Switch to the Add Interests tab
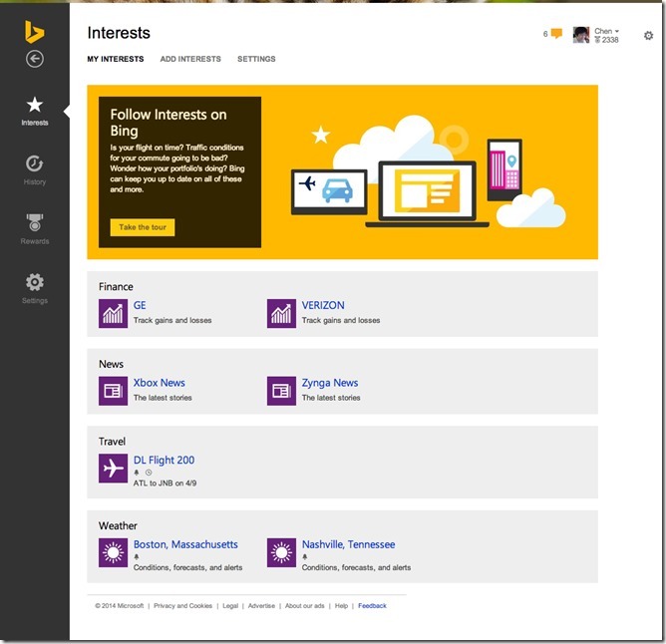Viewport: 666px width, 644px height. (x=190, y=59)
